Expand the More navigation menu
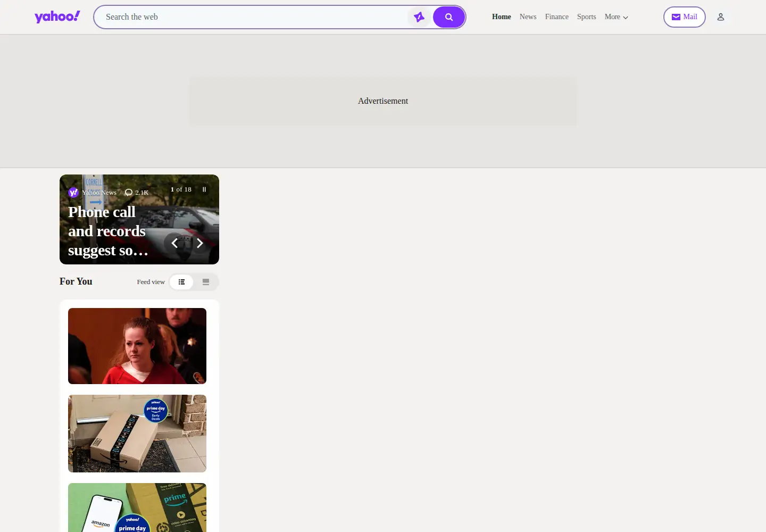 [617, 17]
